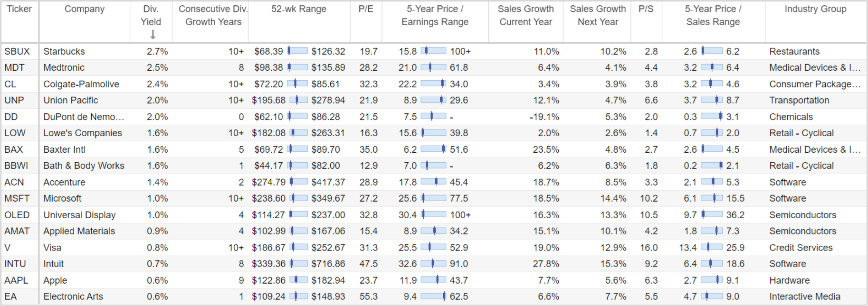Click DuPont's -19.1% sales growth value
Screen dimensions: 868x306
tap(544, 117)
